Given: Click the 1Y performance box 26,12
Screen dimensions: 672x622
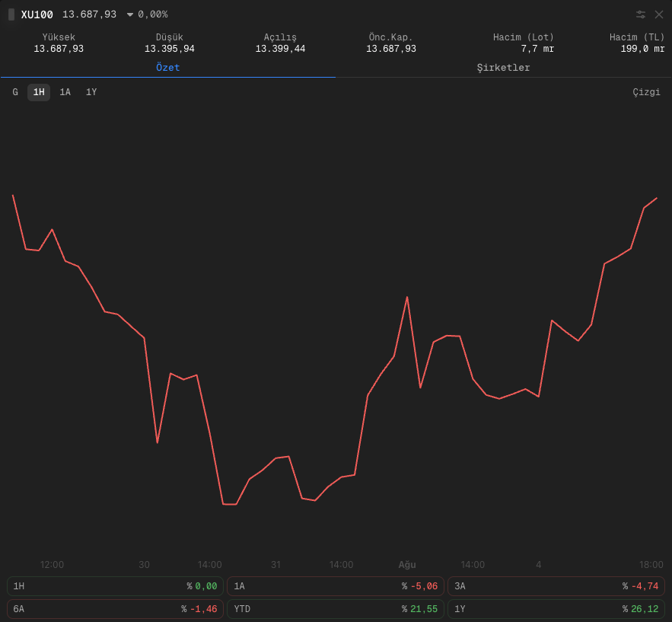Looking at the screenshot, I should click(556, 609).
